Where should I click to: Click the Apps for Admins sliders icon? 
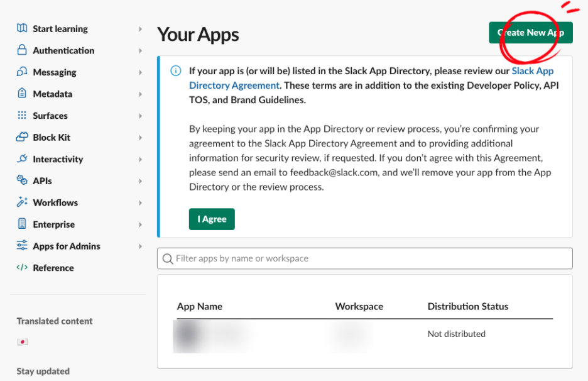(x=22, y=245)
